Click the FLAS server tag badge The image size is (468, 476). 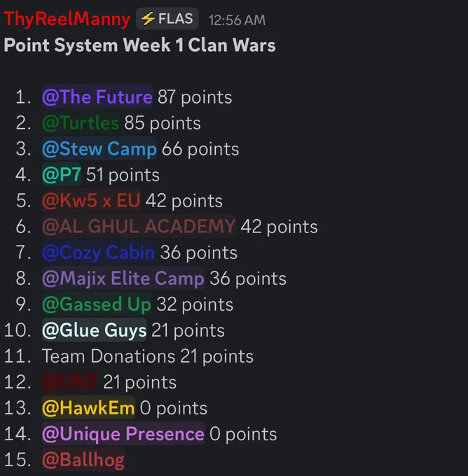click(x=167, y=19)
